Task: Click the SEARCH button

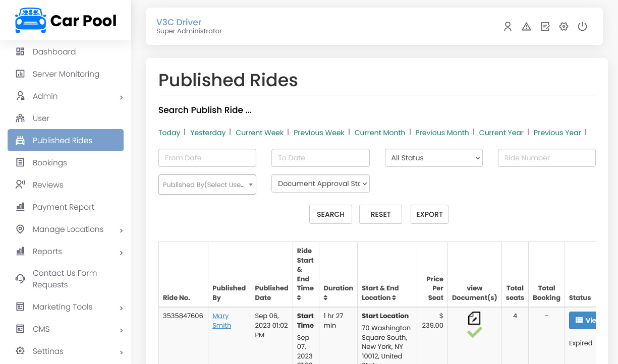Action: pos(330,214)
